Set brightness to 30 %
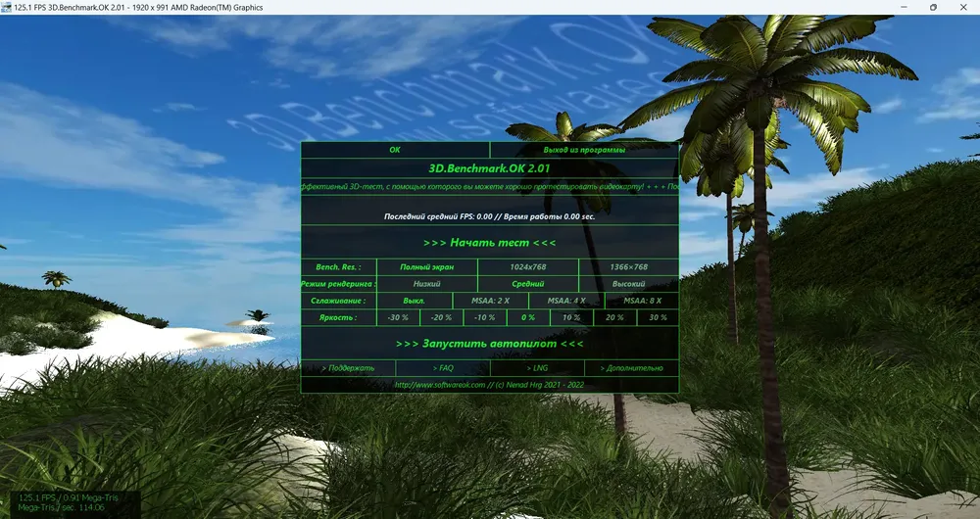980x519 pixels. coord(658,317)
